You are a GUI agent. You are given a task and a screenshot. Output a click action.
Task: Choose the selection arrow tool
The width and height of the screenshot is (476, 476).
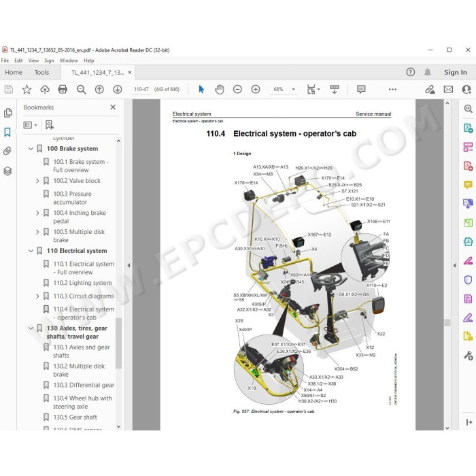201,89
